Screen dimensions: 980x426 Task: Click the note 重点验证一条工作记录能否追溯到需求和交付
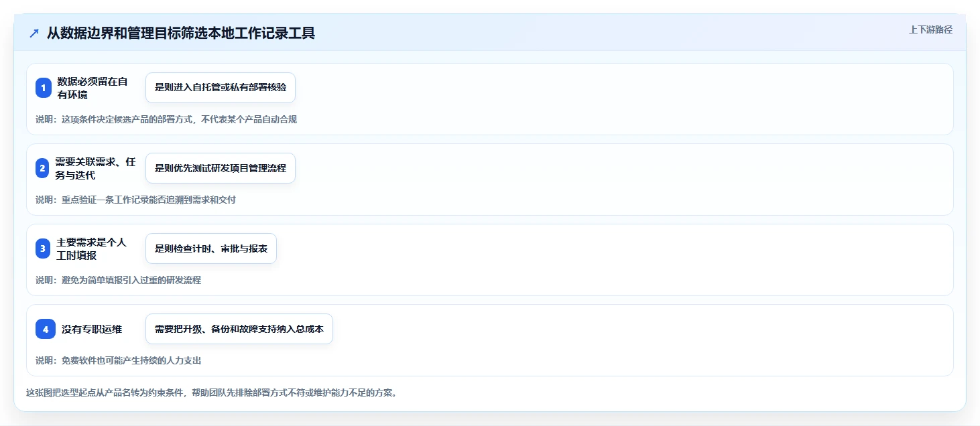[135, 200]
